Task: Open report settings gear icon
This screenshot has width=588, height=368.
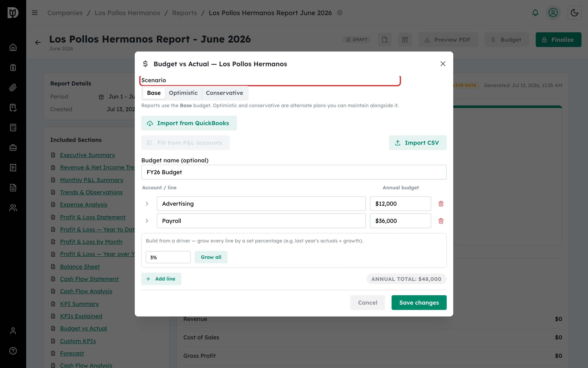Action: (x=340, y=13)
